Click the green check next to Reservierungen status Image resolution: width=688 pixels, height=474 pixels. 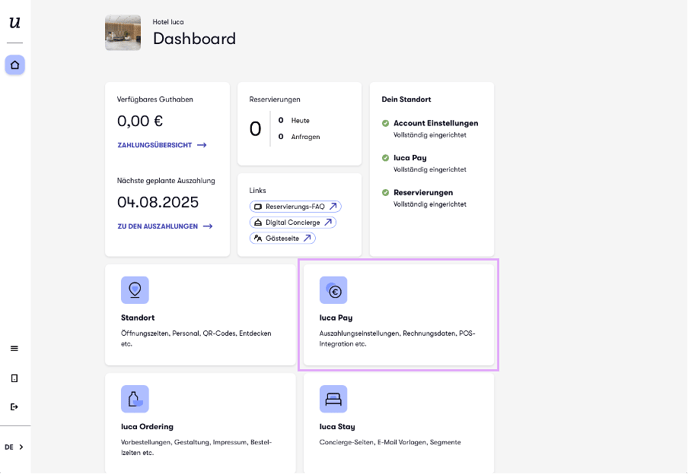(385, 193)
